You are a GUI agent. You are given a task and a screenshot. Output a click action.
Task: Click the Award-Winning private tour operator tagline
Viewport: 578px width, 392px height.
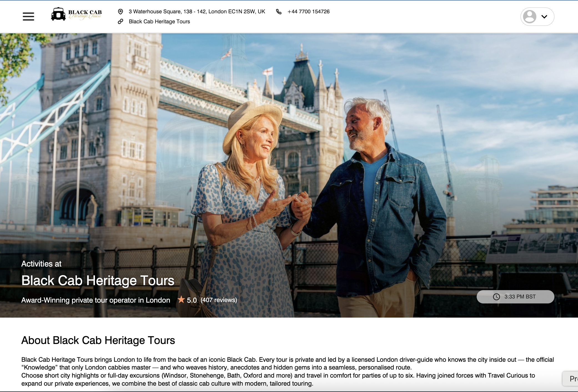pyautogui.click(x=96, y=300)
